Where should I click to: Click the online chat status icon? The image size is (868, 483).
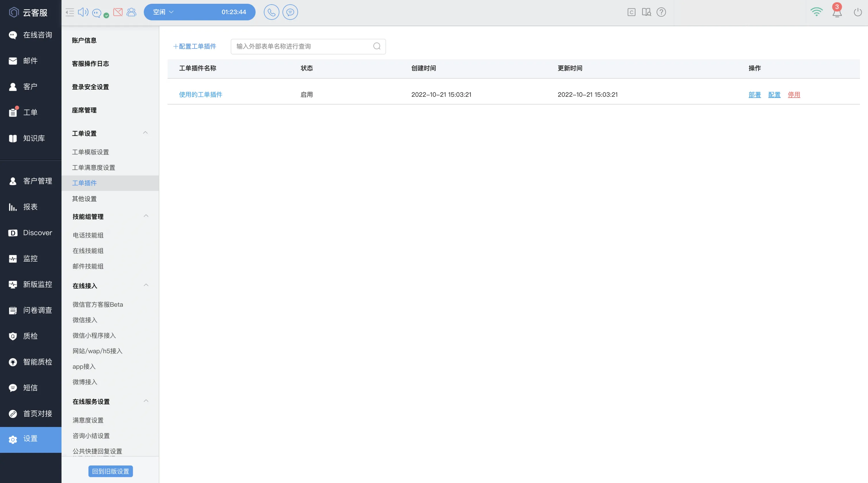pos(97,13)
